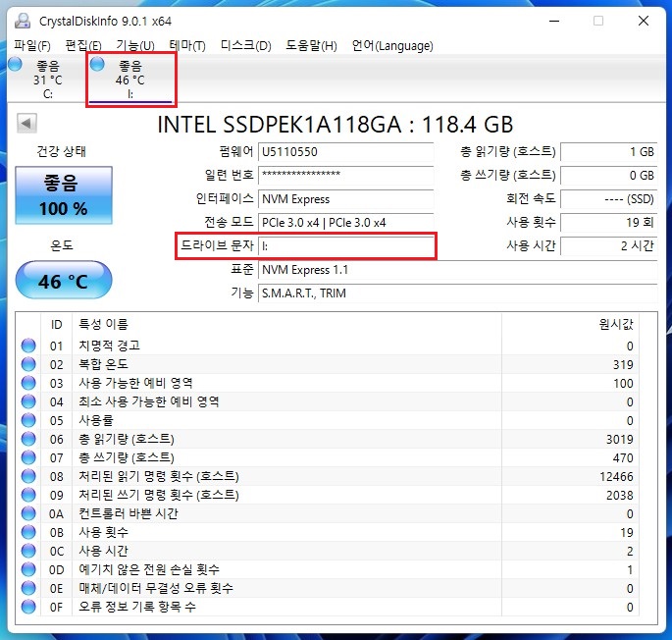Image resolution: width=672 pixels, height=640 pixels.
Task: Select the I: drive tab at 46 °C
Action: (130, 79)
